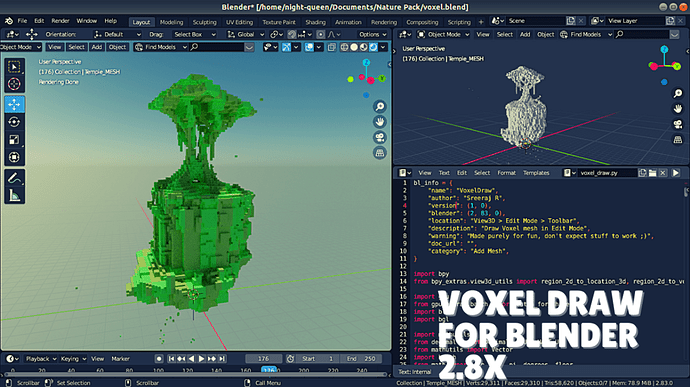
Task: Enable auto keying record button
Action: [159, 359]
